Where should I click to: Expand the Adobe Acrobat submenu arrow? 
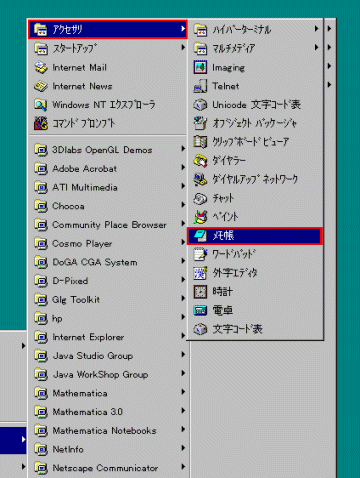[x=183, y=167]
